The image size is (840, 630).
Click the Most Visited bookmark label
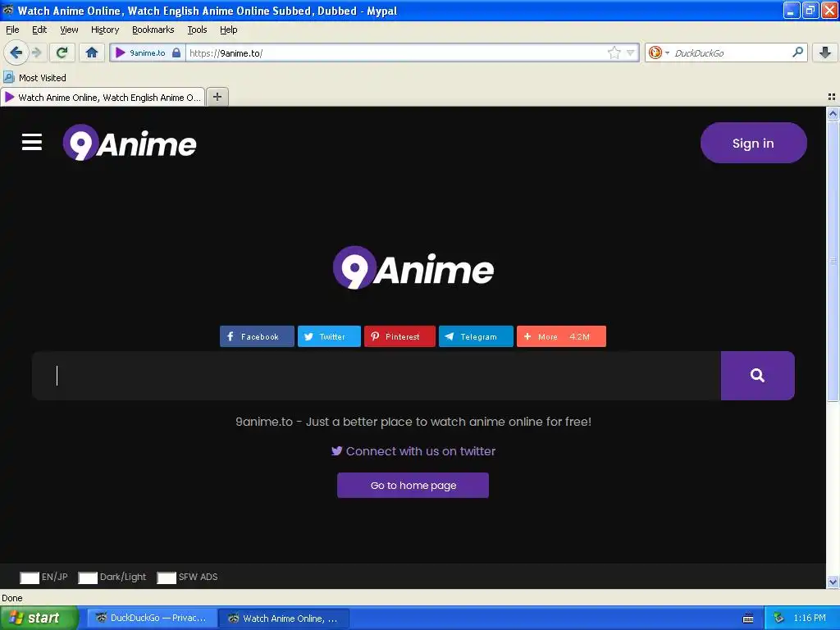coord(43,78)
